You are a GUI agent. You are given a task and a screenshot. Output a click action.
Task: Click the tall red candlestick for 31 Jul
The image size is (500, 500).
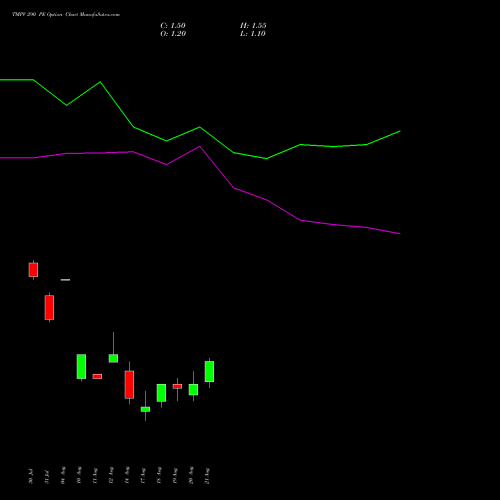pos(49,307)
